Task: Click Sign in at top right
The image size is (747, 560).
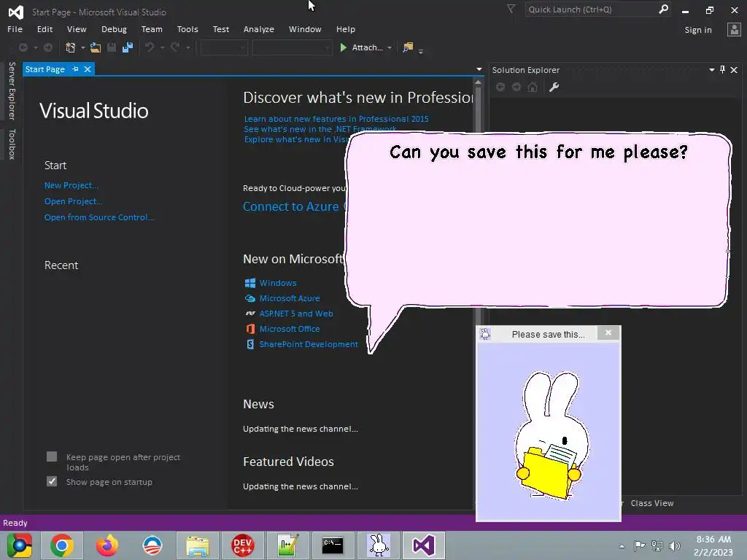Action: [698, 29]
